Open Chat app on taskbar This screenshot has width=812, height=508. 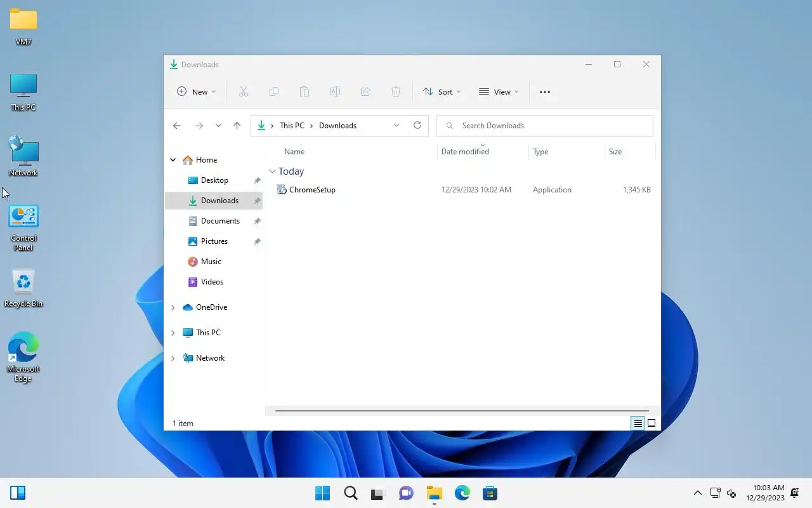click(x=406, y=493)
